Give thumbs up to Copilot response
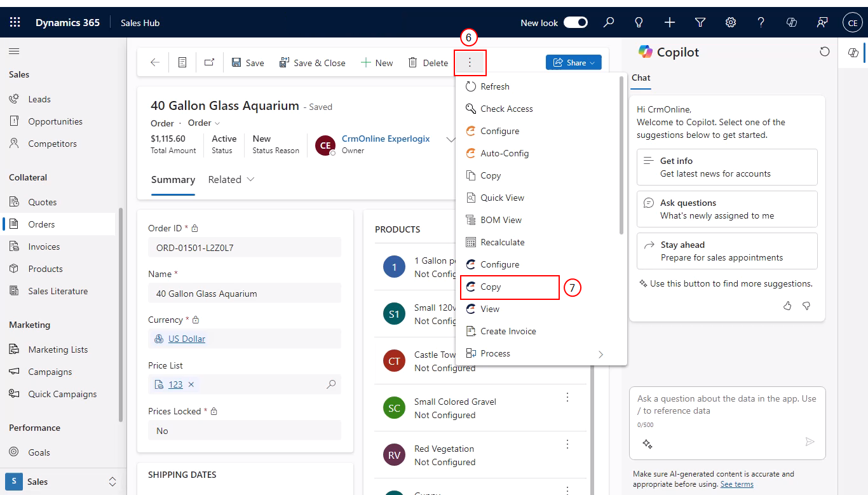868x495 pixels. (788, 306)
